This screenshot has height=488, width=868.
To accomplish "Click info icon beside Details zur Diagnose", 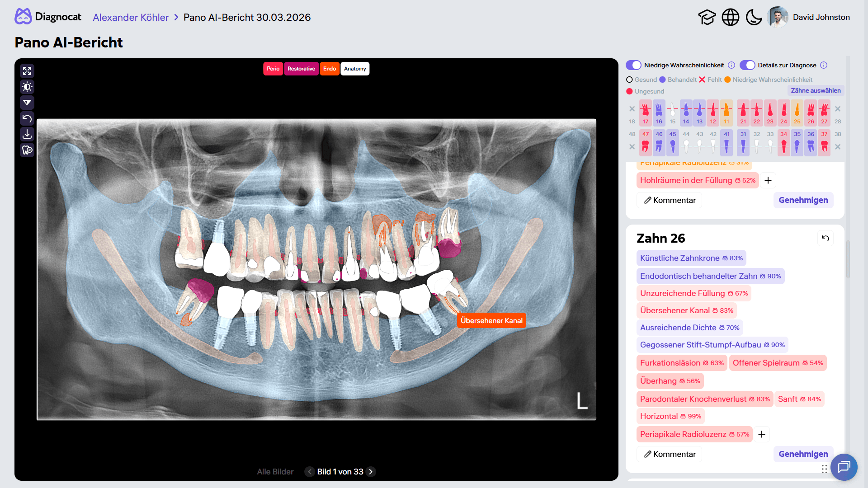I will 824,65.
